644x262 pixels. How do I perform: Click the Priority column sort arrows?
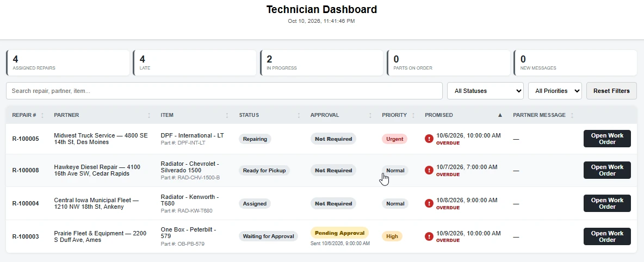[413, 115]
